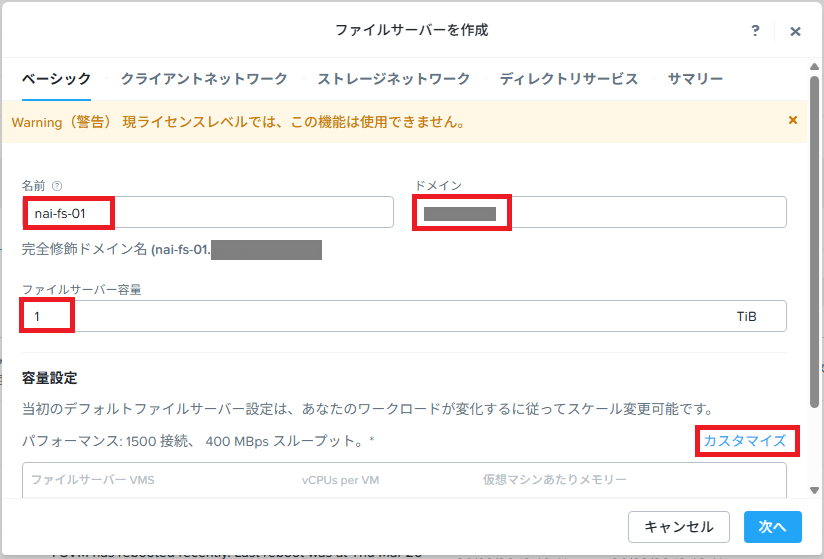Click the 容量設定 heading
The width and height of the screenshot is (824, 559).
pos(49,378)
